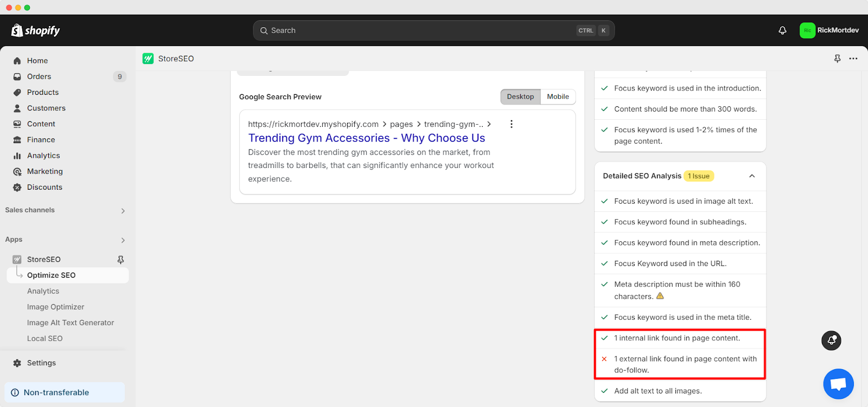868x407 pixels.
Task: Expand the Sales channels section
Action: coord(123,211)
